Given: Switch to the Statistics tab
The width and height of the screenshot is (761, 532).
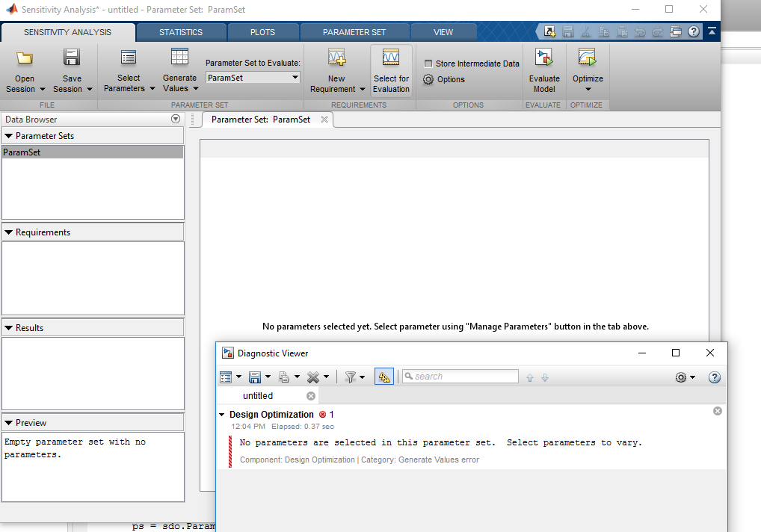Looking at the screenshot, I should 181,32.
